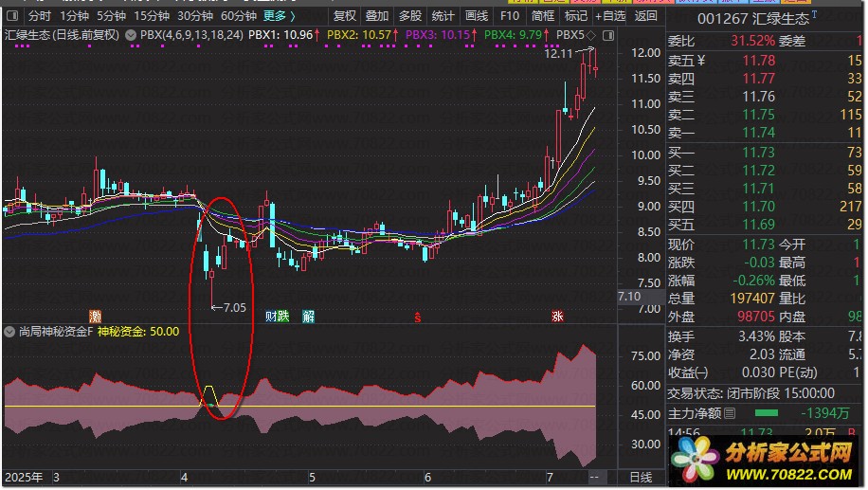Click the 卖四 price 11.77
The height and width of the screenshot is (490, 868).
pyautogui.click(x=758, y=79)
